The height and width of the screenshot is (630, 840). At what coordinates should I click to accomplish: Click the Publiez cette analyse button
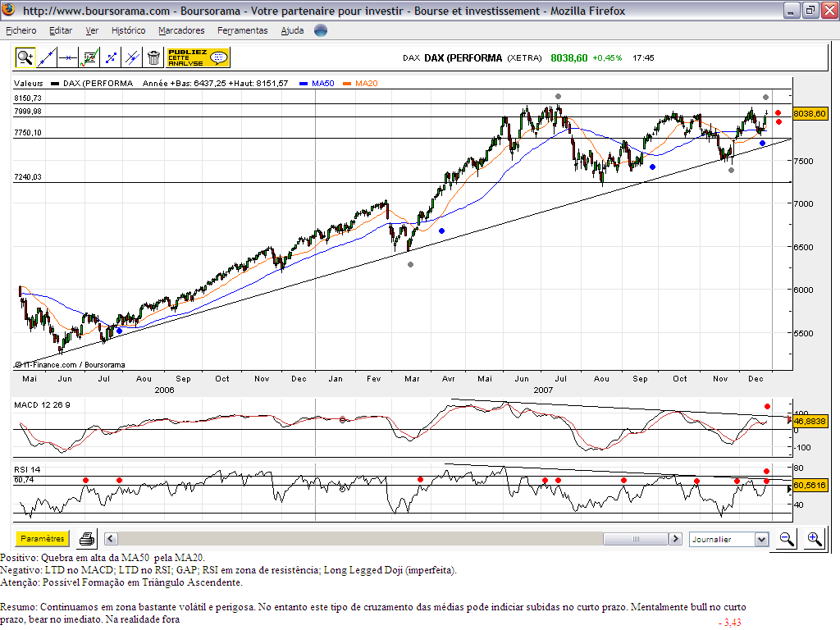[199, 57]
